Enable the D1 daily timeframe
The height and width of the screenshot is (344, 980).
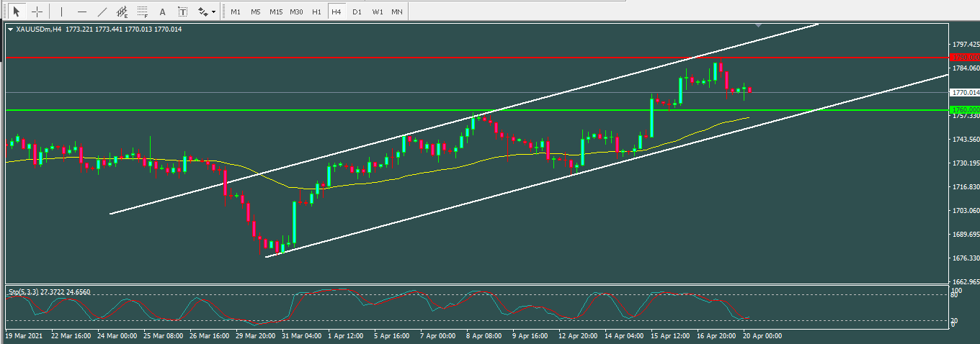[x=357, y=12]
